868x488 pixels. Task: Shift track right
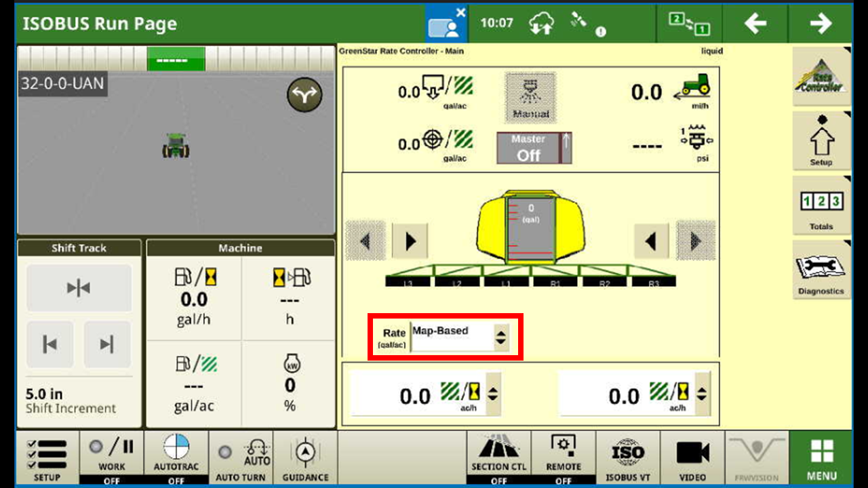[x=107, y=345]
